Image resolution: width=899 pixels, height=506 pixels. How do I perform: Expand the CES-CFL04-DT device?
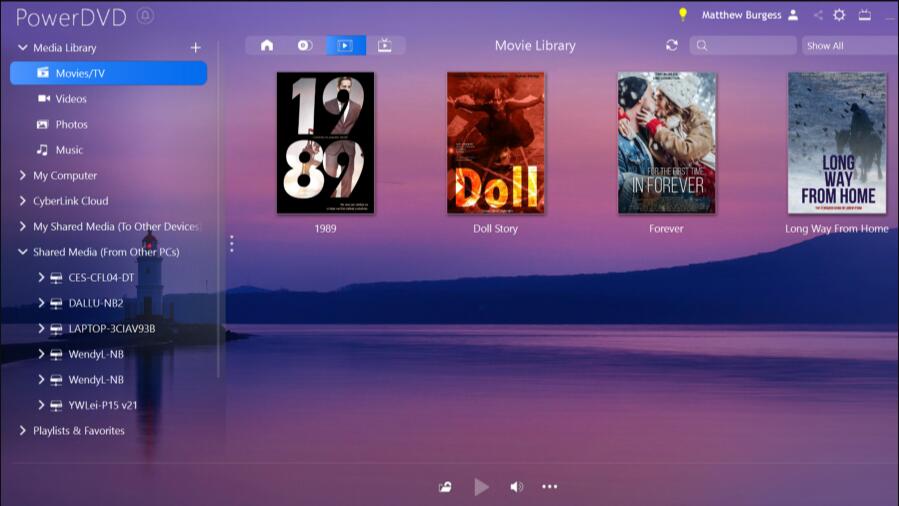point(41,277)
